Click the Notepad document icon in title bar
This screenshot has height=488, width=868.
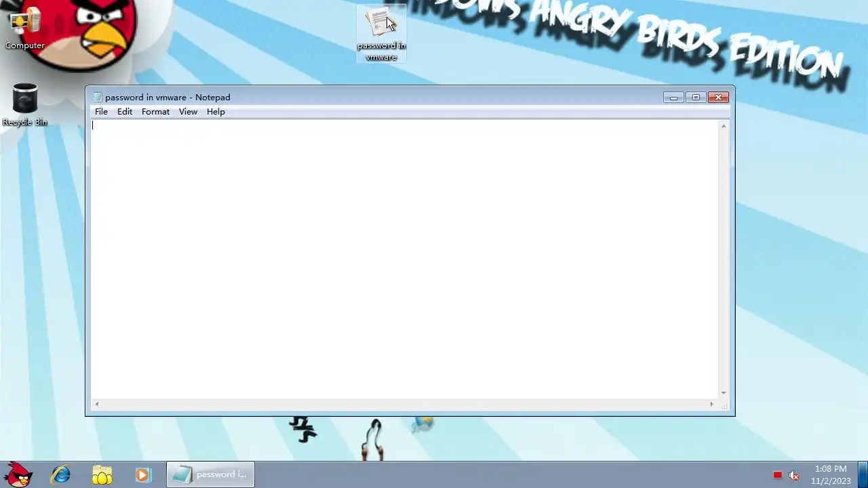pyautogui.click(x=97, y=98)
